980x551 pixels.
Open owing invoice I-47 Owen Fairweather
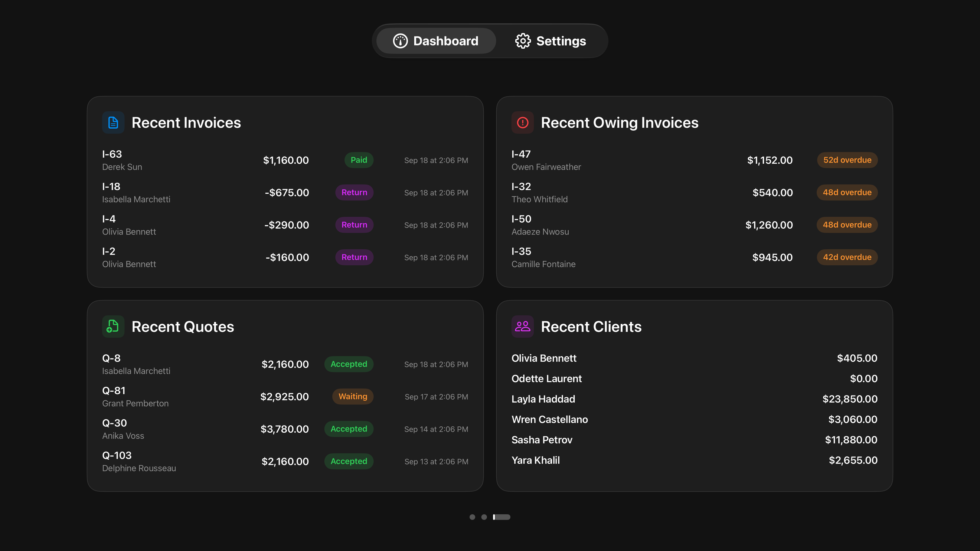(694, 160)
